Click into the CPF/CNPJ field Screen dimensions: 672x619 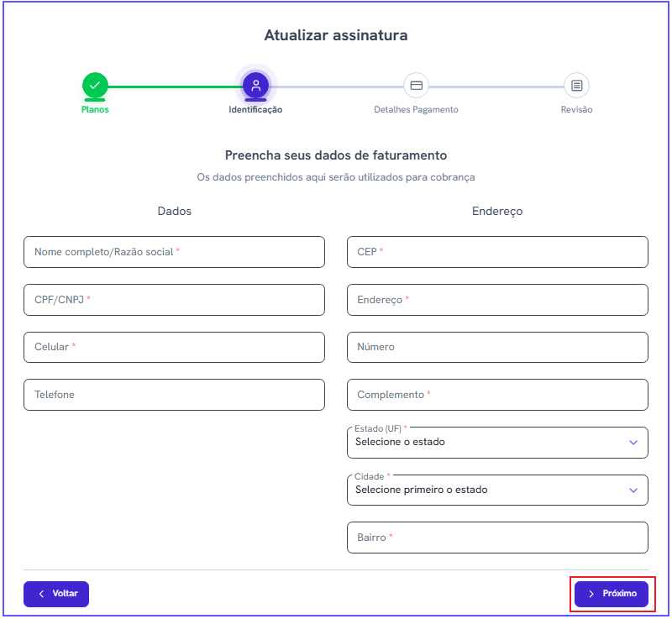click(x=174, y=300)
